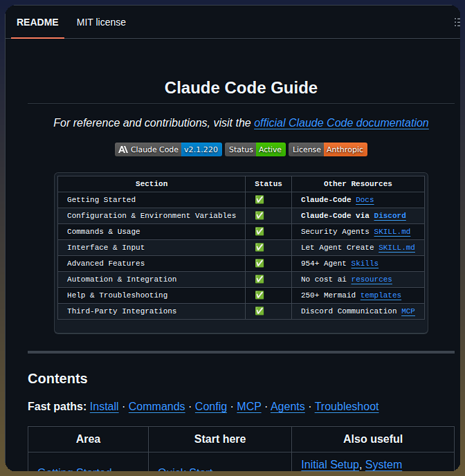Jump to MCP fast path
Viewport: 465px width, 476px height.
(x=249, y=407)
